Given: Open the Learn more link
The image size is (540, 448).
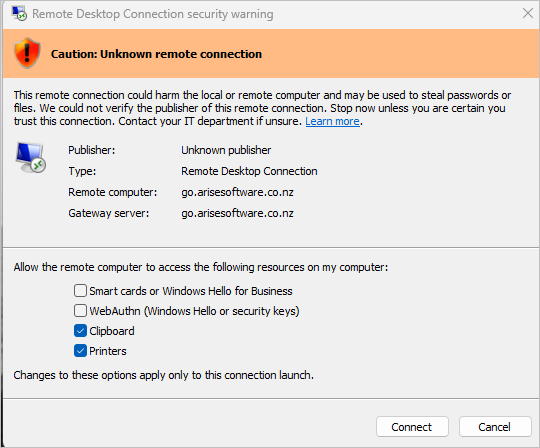Looking at the screenshot, I should [332, 121].
